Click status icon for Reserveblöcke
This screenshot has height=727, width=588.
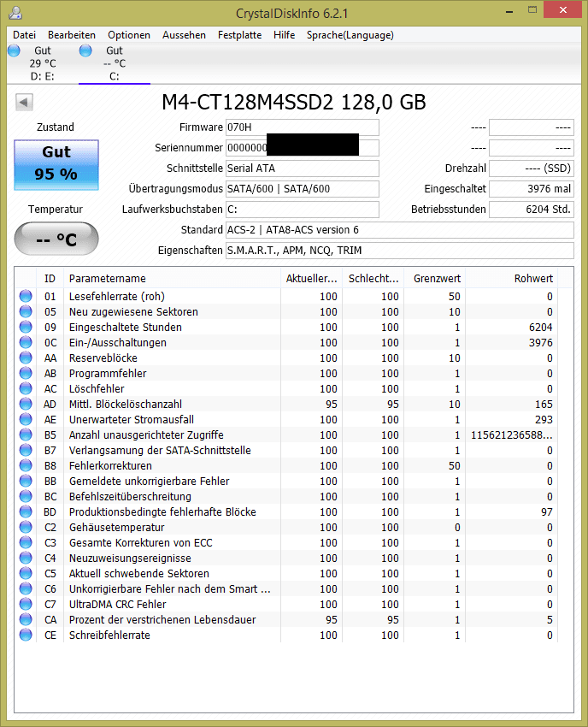tap(26, 358)
